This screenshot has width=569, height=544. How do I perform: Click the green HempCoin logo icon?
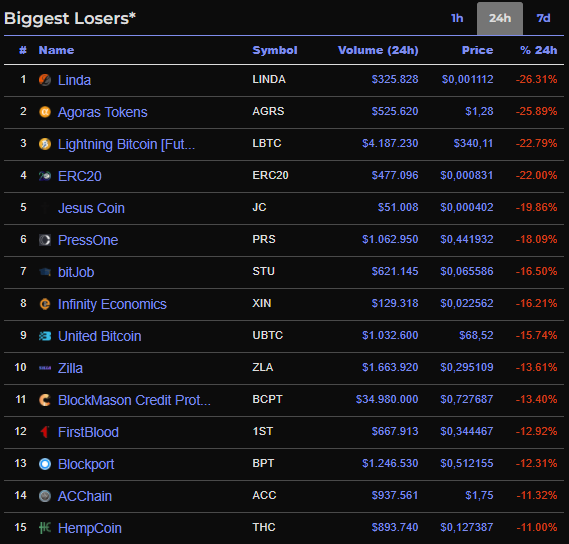(x=45, y=528)
